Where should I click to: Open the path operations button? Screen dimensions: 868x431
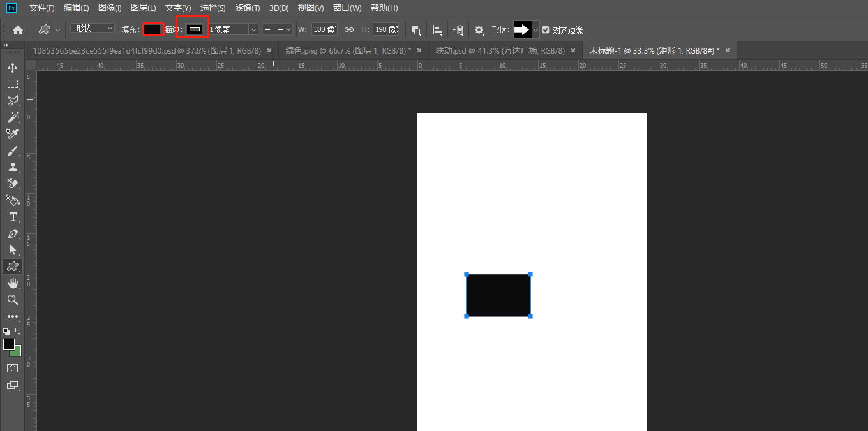coord(416,30)
